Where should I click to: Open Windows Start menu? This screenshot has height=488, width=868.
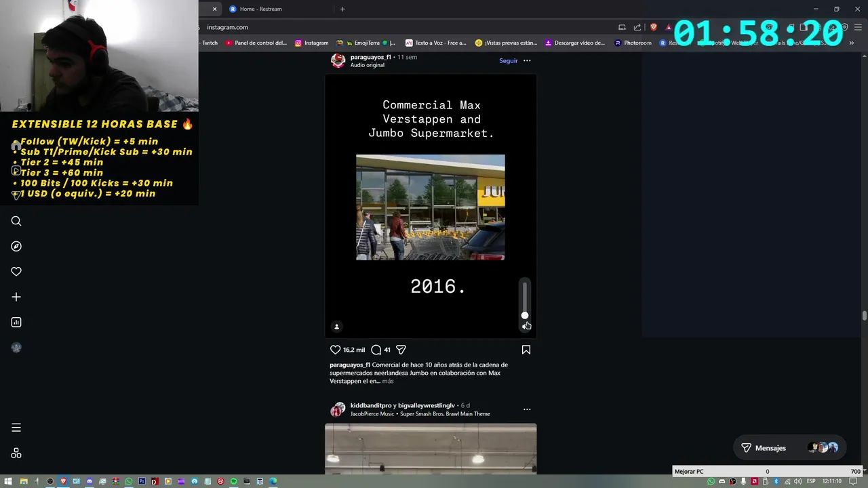click(8, 481)
